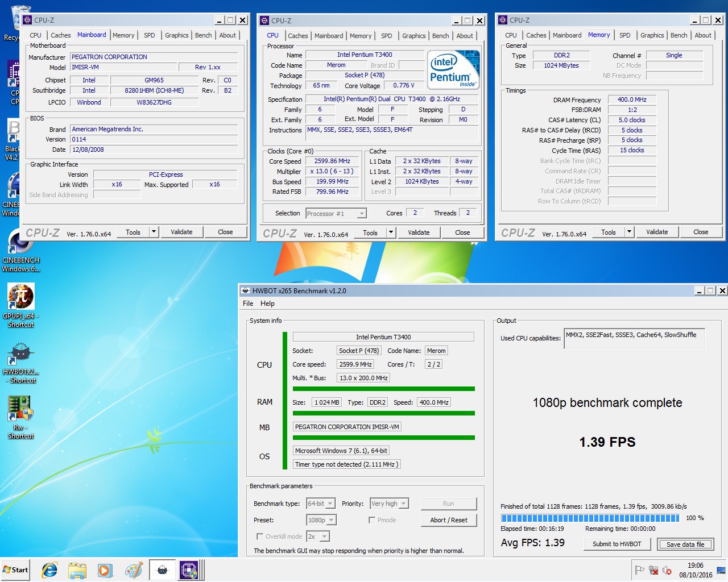This screenshot has width=728, height=582.
Task: Click the Southbridge 82801HBM (ICH8-ME) field
Action: (x=154, y=90)
